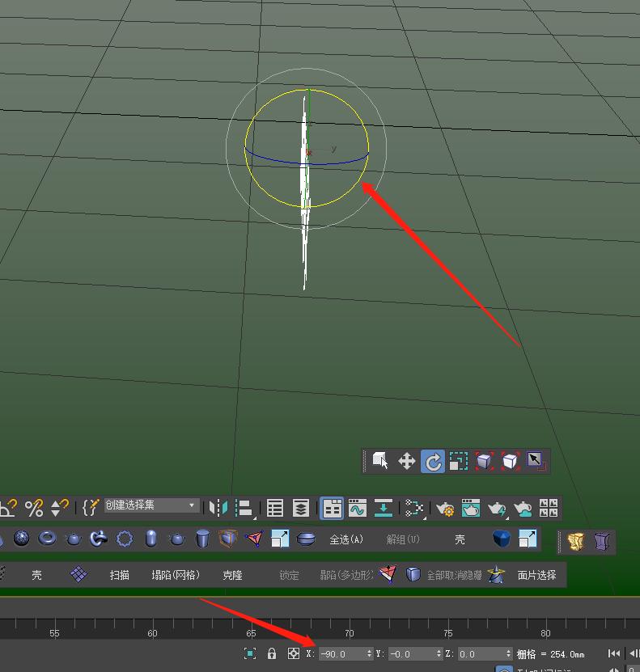Click the curly-brace selection set icon
Viewport: 640px width, 672px height.
click(91, 507)
